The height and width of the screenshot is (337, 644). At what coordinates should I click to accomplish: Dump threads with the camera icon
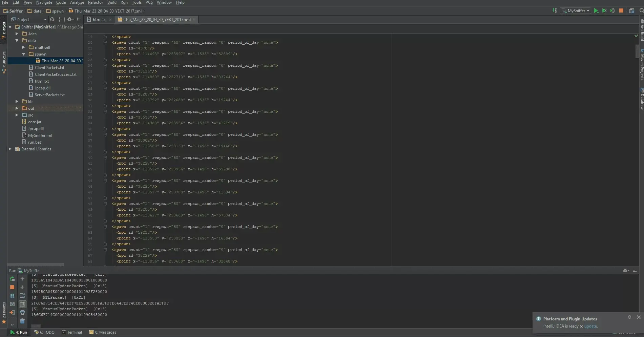point(12,304)
